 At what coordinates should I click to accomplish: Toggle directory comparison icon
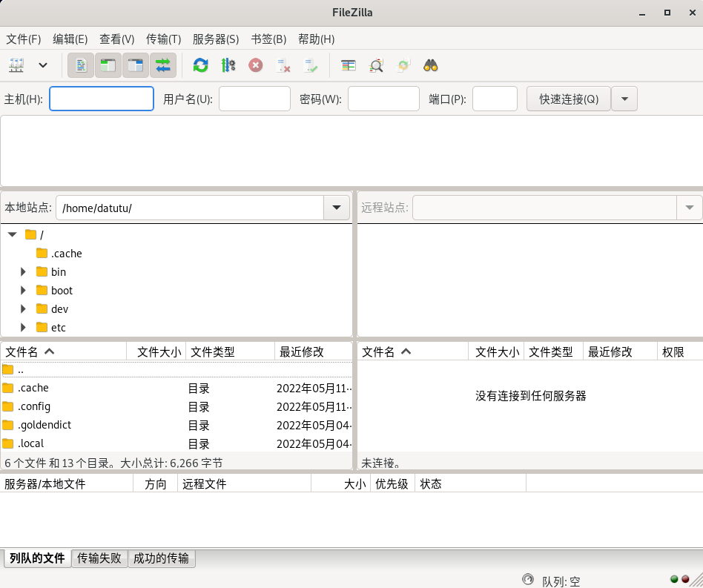(x=376, y=65)
